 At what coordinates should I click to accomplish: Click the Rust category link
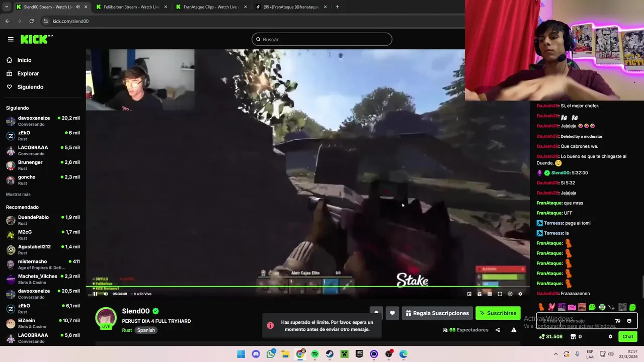pyautogui.click(x=127, y=330)
